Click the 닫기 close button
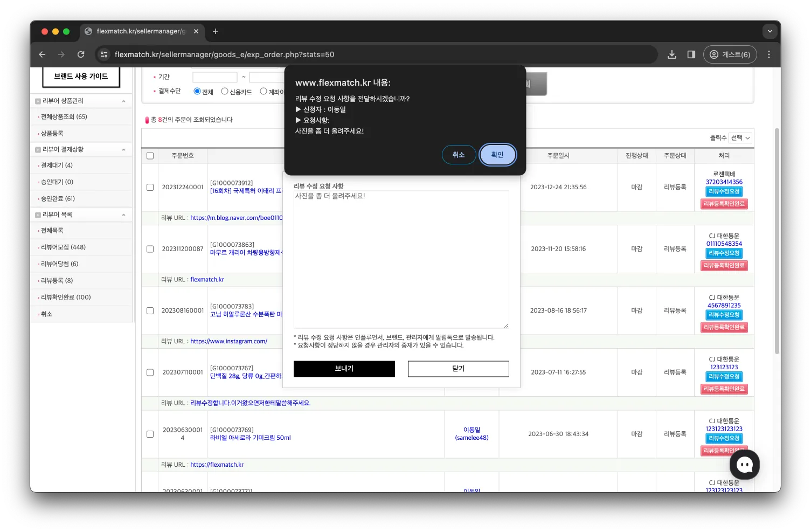The width and height of the screenshot is (811, 532). (459, 369)
